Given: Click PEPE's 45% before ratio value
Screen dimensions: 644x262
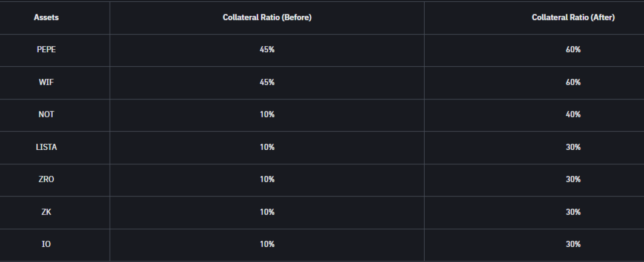Looking at the screenshot, I should (267, 50).
